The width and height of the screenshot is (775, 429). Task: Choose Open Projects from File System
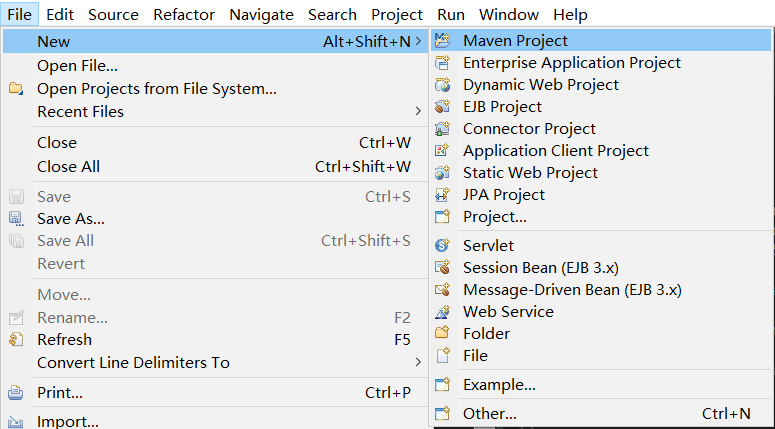tap(157, 89)
